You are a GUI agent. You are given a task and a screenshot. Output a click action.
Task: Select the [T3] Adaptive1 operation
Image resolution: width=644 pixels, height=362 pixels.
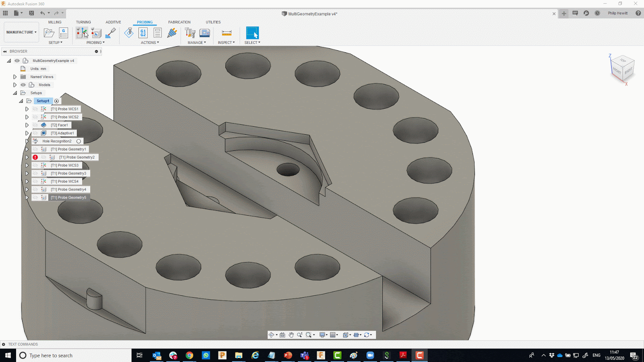pos(62,133)
